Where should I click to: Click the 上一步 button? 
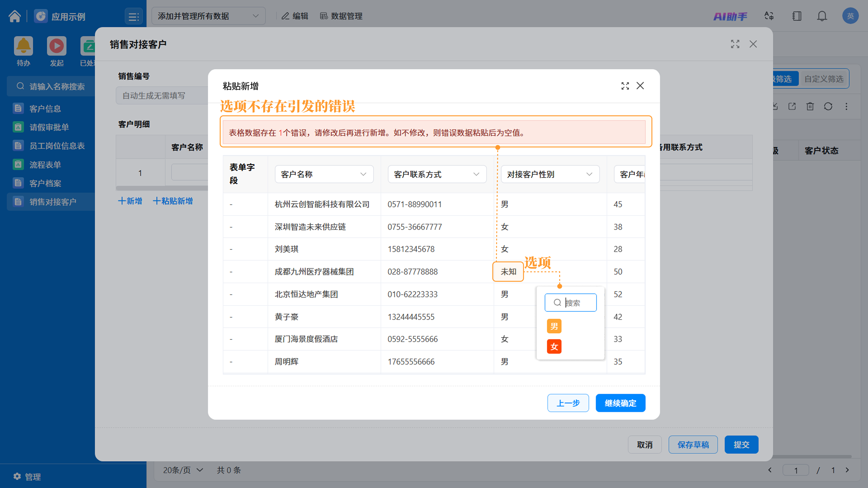click(x=568, y=403)
